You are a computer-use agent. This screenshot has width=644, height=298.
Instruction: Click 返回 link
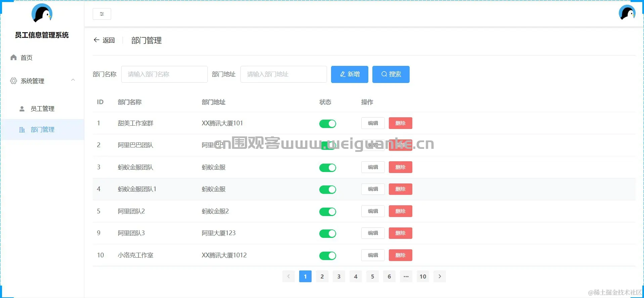tap(108, 40)
